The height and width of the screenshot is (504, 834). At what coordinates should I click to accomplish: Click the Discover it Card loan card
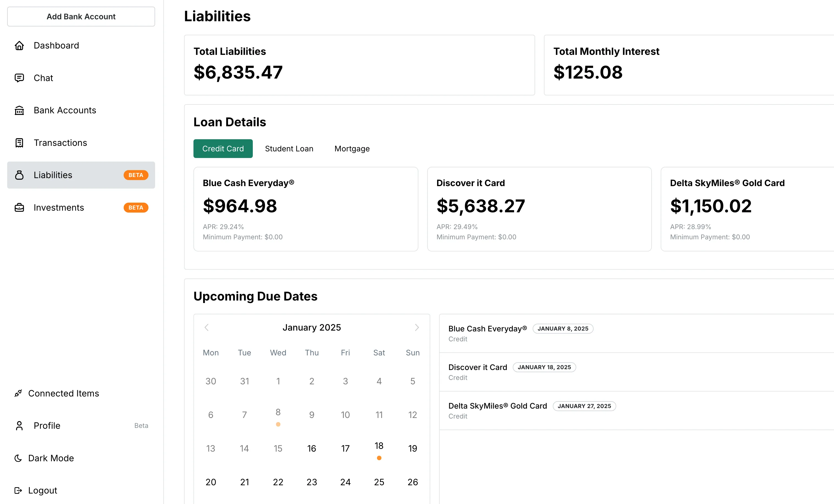pos(539,209)
